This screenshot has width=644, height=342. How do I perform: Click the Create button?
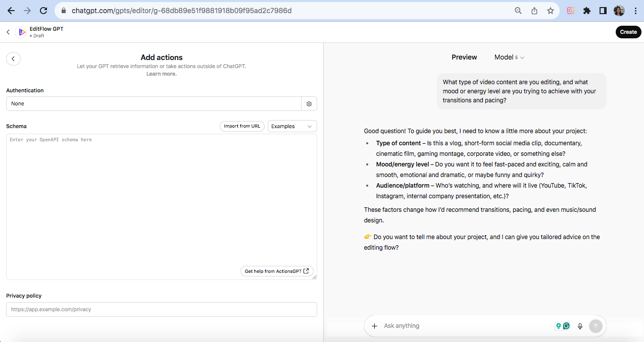pyautogui.click(x=628, y=32)
